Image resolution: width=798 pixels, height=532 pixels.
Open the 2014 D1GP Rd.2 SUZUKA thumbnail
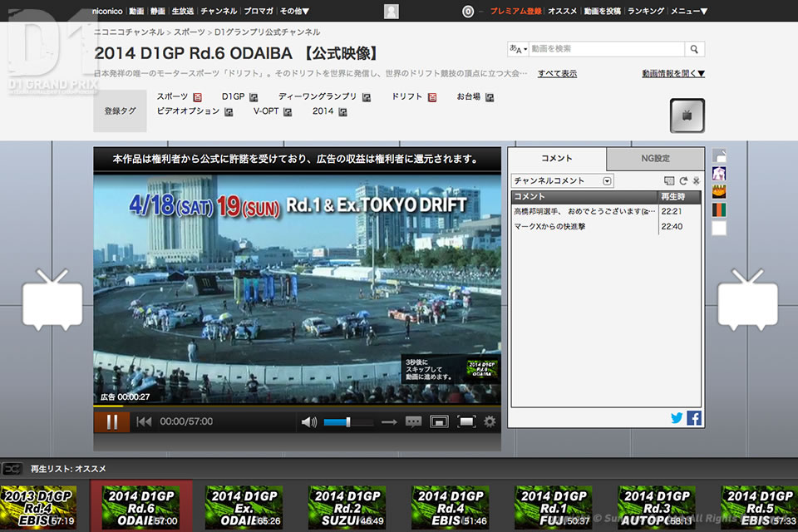347,506
